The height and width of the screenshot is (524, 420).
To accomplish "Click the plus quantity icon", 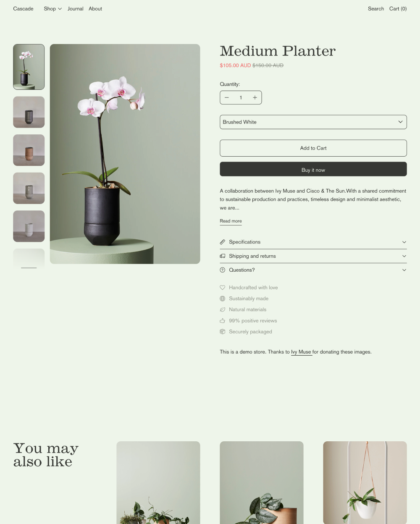I will point(255,98).
